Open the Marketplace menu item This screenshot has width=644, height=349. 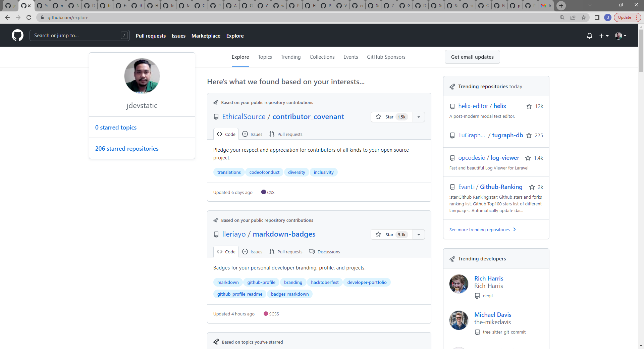pyautogui.click(x=206, y=36)
